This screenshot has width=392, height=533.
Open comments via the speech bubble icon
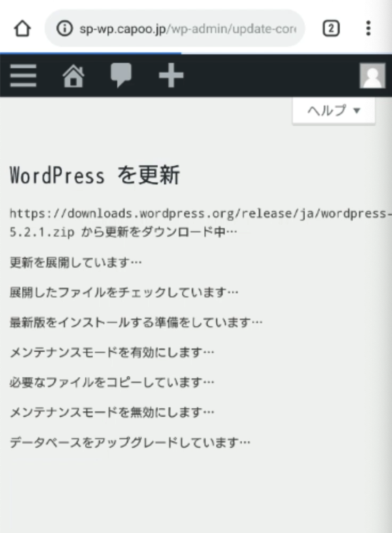pyautogui.click(x=120, y=75)
